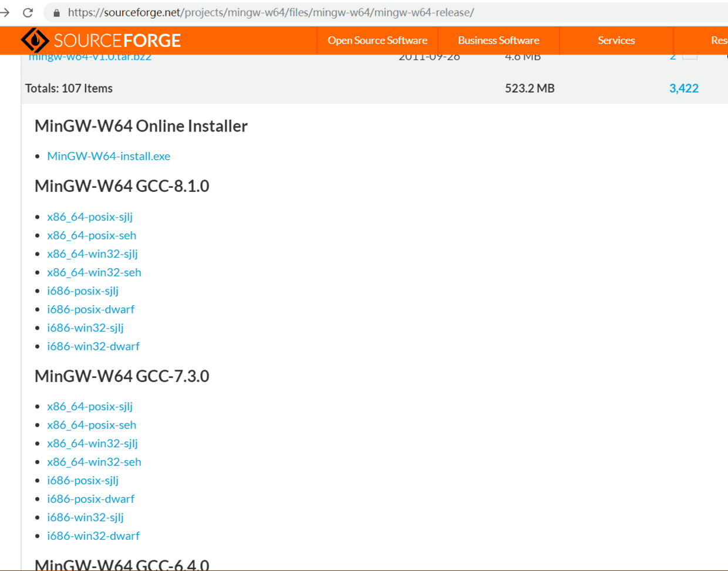
Task: Click GCC-7.3.0 x86_64-posix-seh link
Action: [92, 425]
